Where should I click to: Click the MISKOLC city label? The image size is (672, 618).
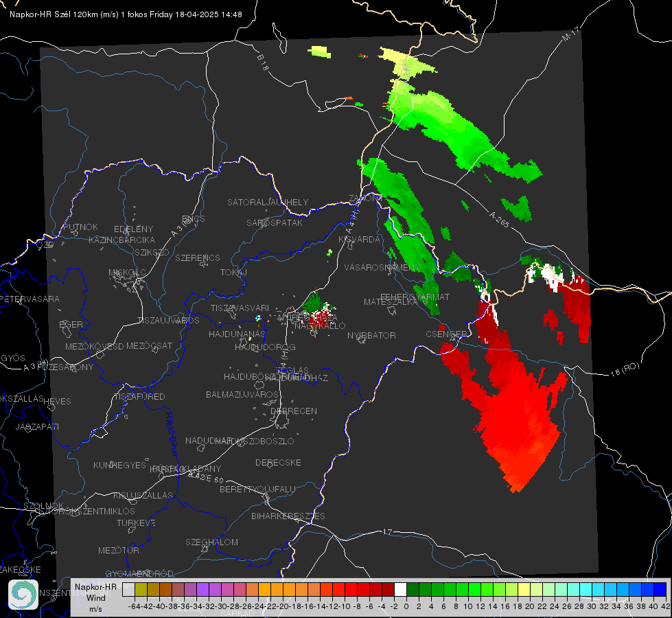pyautogui.click(x=127, y=273)
